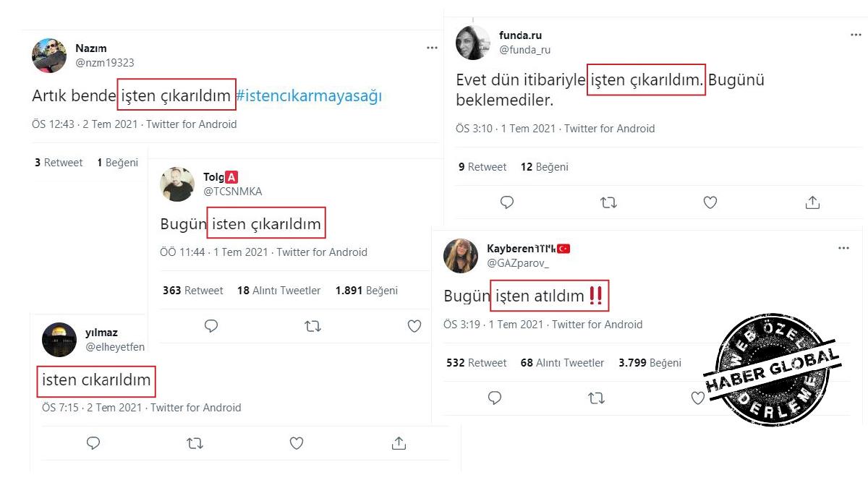
Task: Like yılmaz's tweet
Action: (297, 443)
